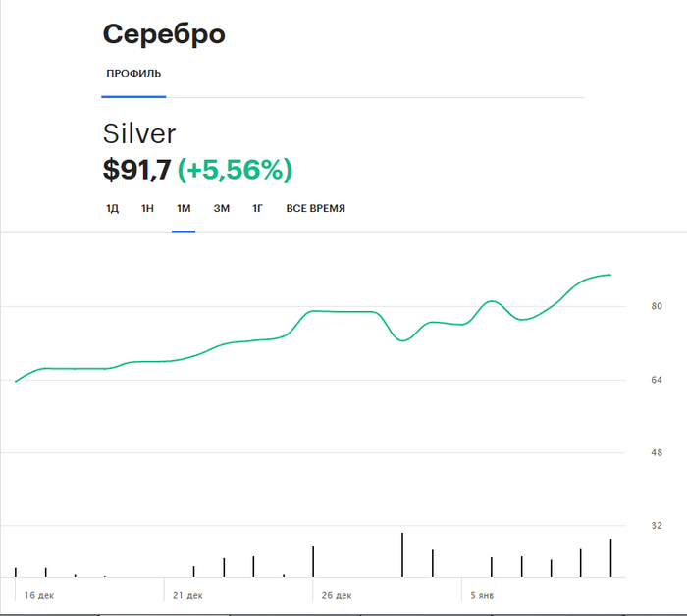Switch chart to 1Д period
The height and width of the screenshot is (616, 687).
[112, 208]
